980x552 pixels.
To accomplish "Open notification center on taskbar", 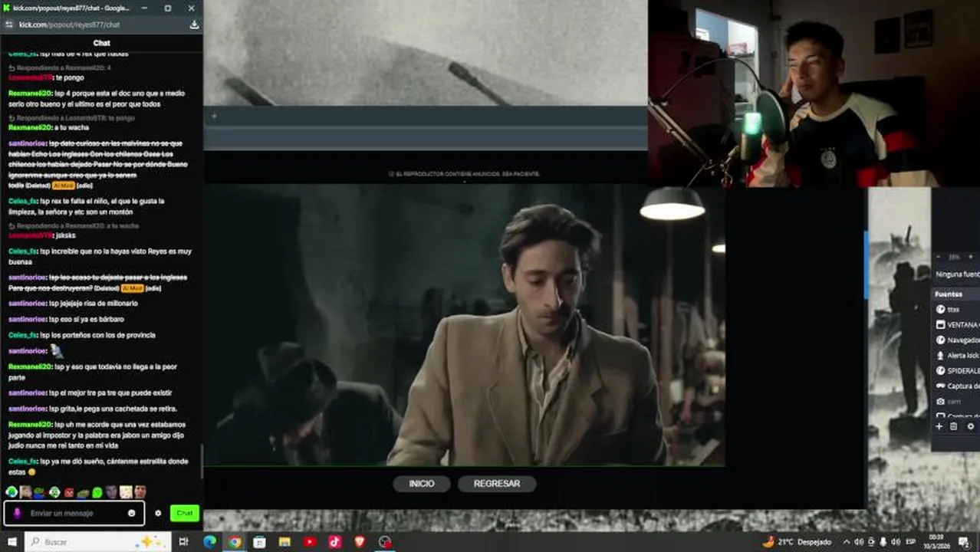I will (964, 542).
